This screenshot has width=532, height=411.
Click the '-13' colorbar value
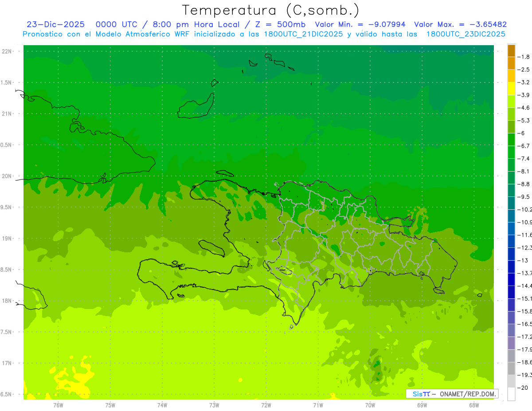[523, 260]
